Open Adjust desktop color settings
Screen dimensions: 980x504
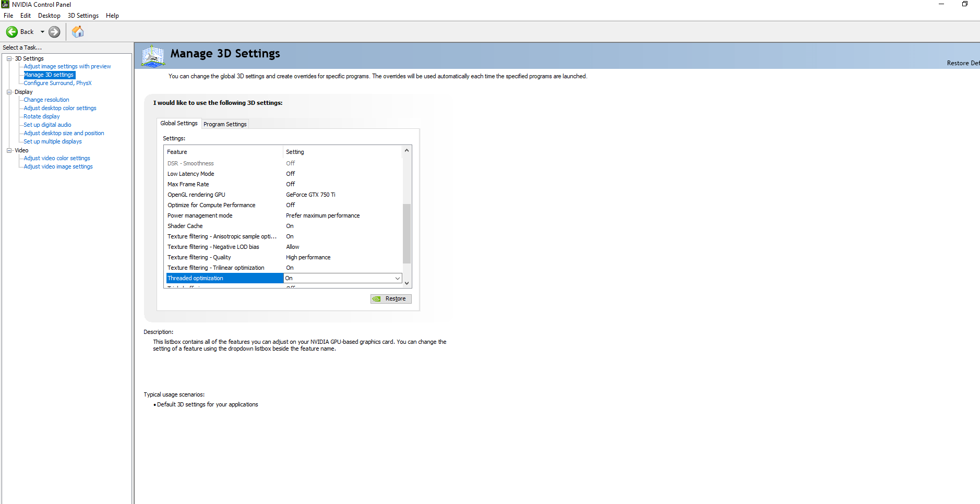click(60, 108)
